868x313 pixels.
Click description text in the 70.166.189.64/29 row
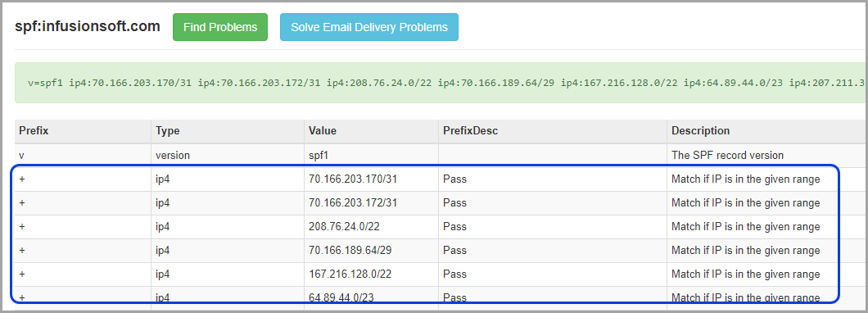click(x=746, y=251)
